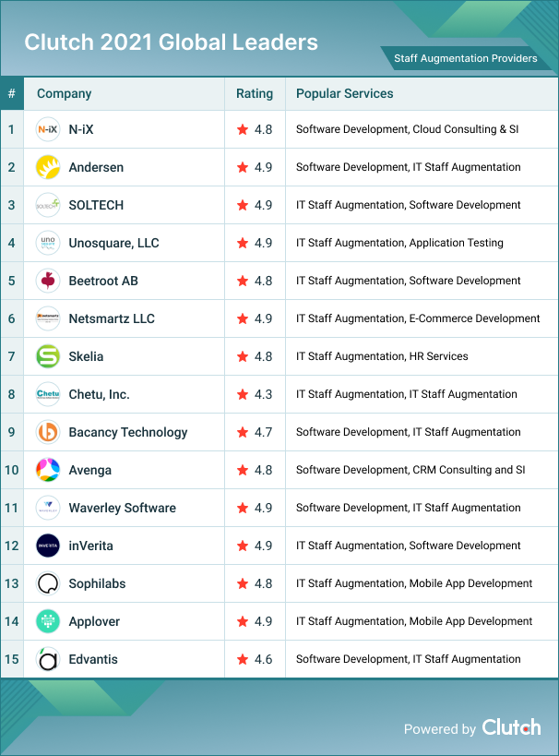Click Sophilabs services: Mobile App Development
The width and height of the screenshot is (559, 756).
[470, 583]
